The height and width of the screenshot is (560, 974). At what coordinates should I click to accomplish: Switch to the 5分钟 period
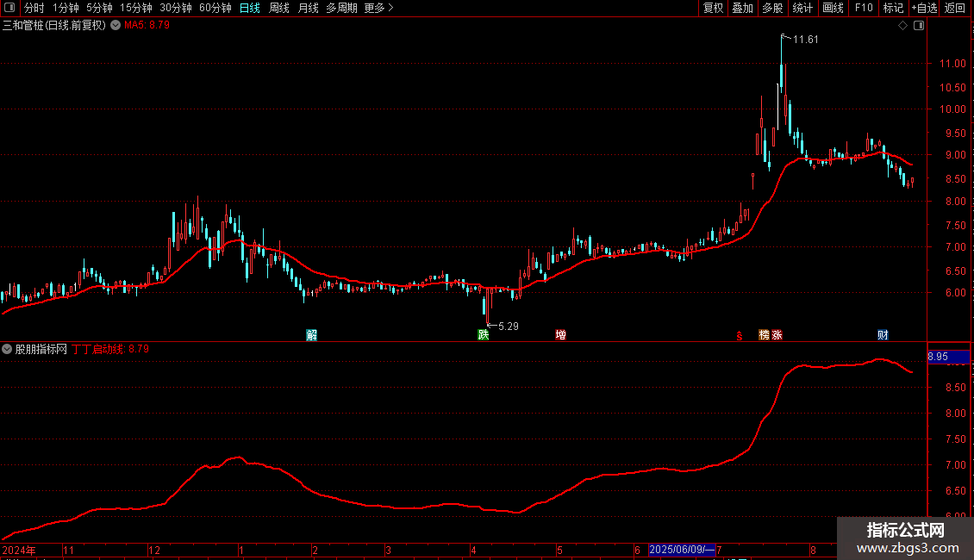click(x=99, y=8)
